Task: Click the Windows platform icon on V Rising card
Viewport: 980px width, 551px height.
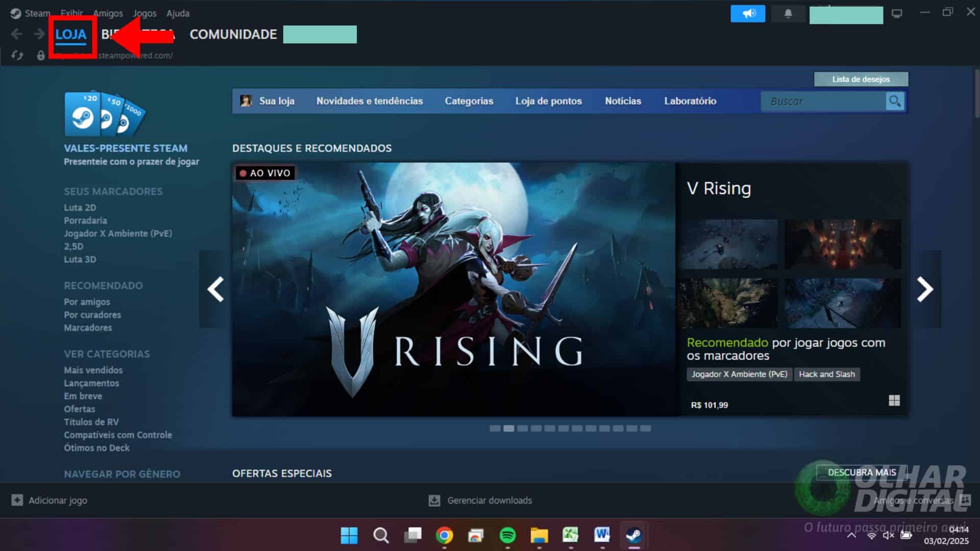Action: pyautogui.click(x=894, y=400)
